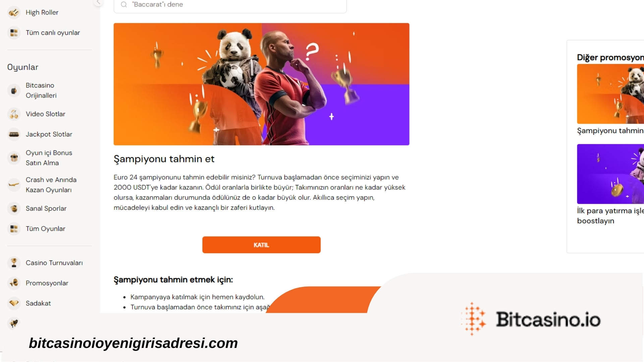Click the Bitcasino Orijinalleri icon

click(x=13, y=90)
